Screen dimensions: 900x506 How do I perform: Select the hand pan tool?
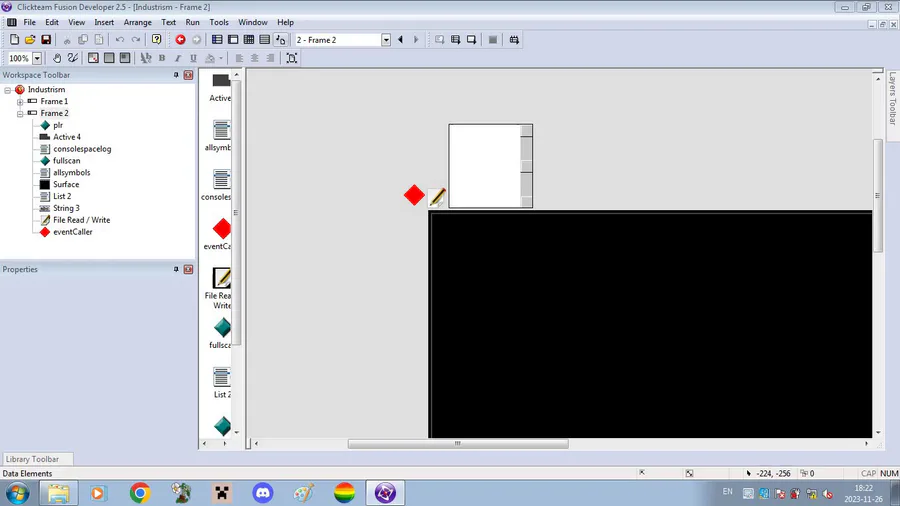click(57, 58)
